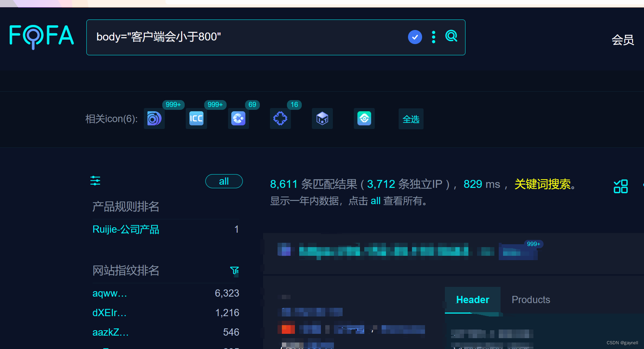Click the magnifier search icon

[451, 36]
